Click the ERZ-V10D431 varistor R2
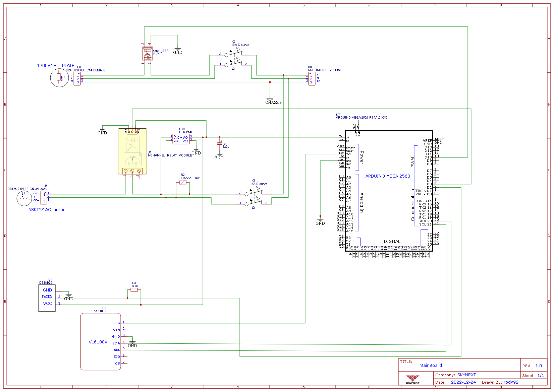 182,182
